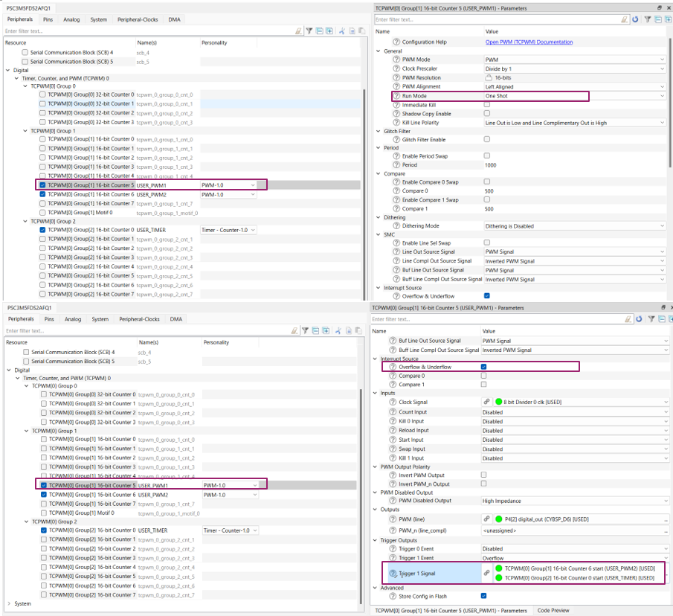
Task: Open PWM (TCPWM) Documentation link
Action: tap(529, 42)
